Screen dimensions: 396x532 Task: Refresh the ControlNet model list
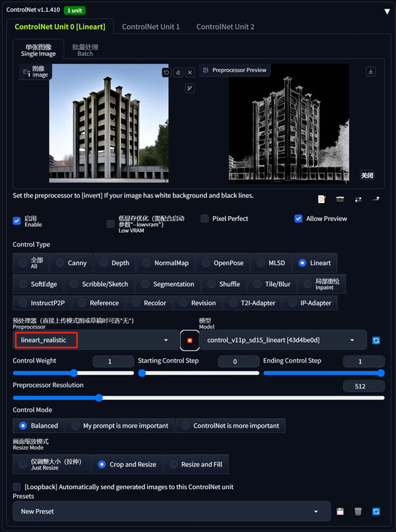[x=376, y=340]
